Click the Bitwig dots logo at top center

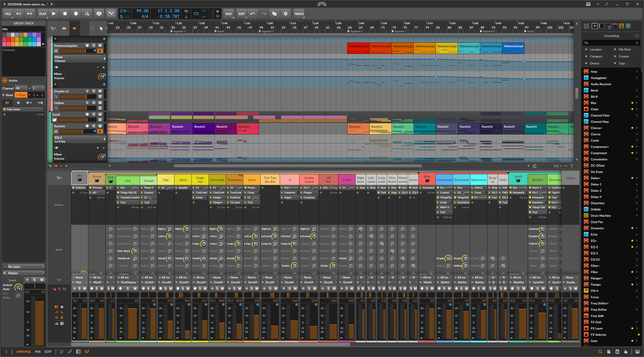coord(322,4)
